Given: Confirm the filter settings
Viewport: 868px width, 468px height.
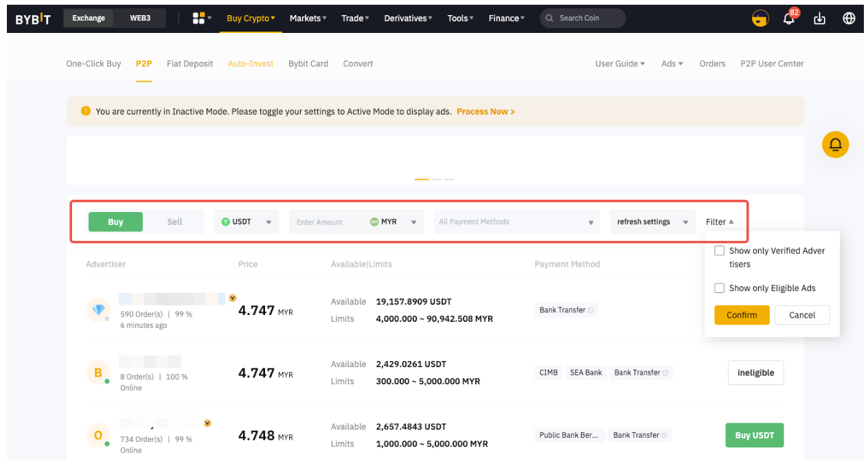Looking at the screenshot, I should coord(742,315).
